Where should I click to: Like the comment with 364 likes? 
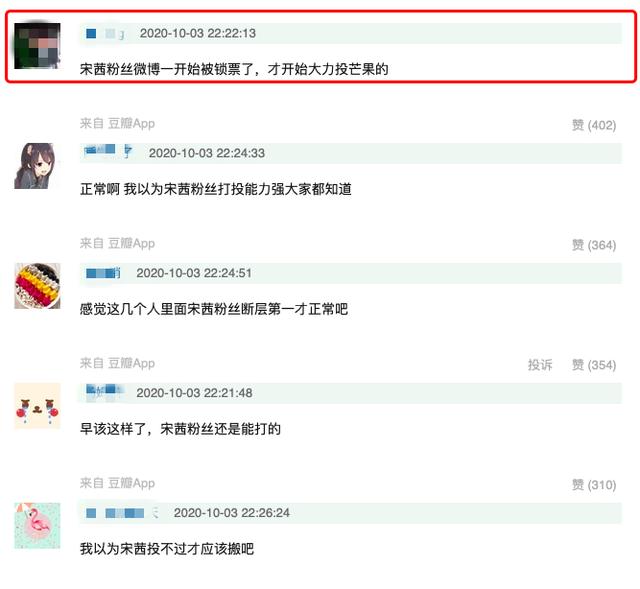[x=594, y=245]
